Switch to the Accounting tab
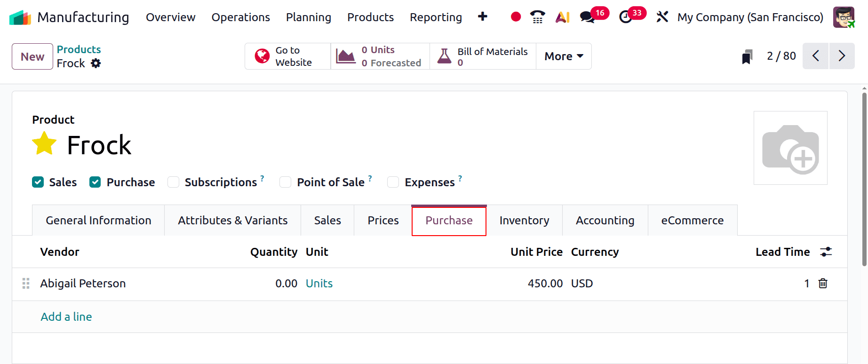 click(x=605, y=220)
